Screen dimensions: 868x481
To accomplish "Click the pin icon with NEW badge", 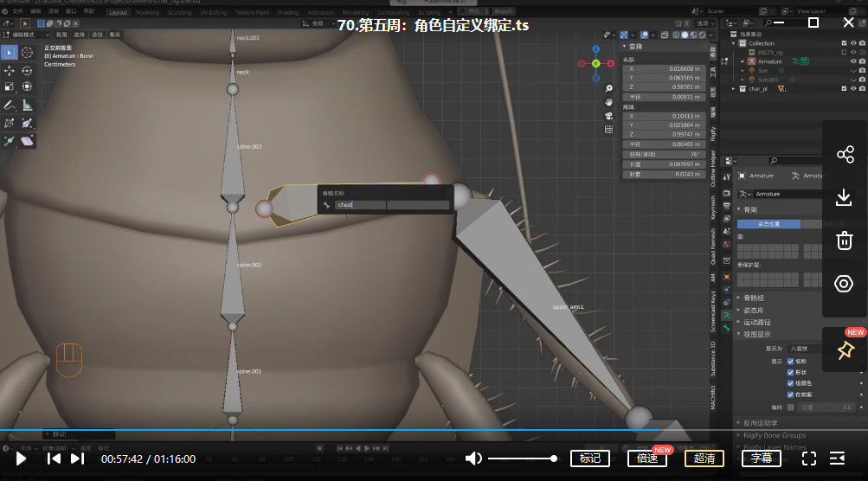I will [x=845, y=350].
